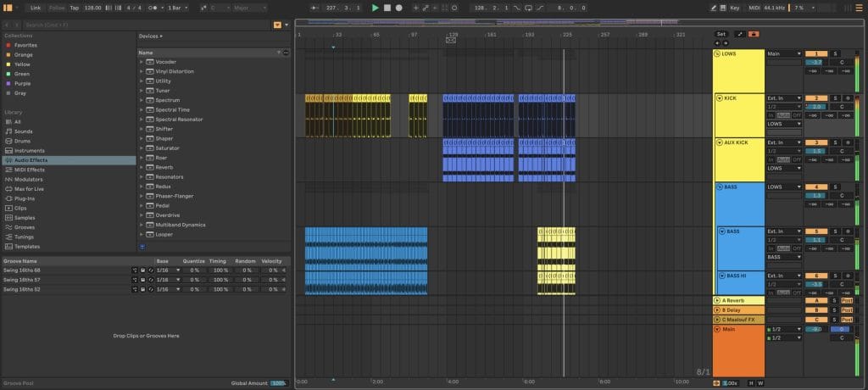Click the Arrangement Record button
Image resolution: width=868 pixels, height=390 pixels.
point(398,8)
